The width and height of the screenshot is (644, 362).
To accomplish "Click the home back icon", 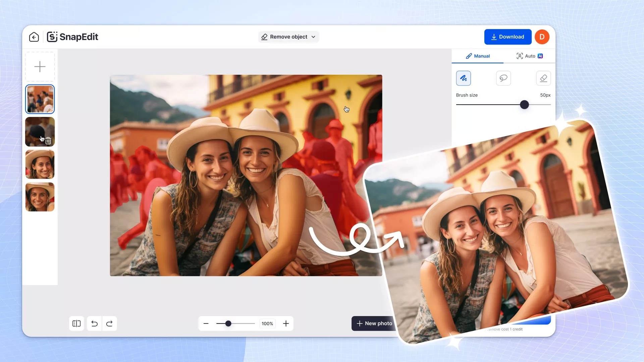I will click(34, 37).
